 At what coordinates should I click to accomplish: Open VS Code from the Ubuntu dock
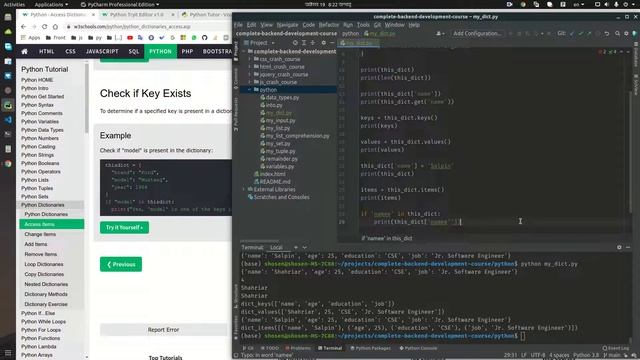[8, 120]
